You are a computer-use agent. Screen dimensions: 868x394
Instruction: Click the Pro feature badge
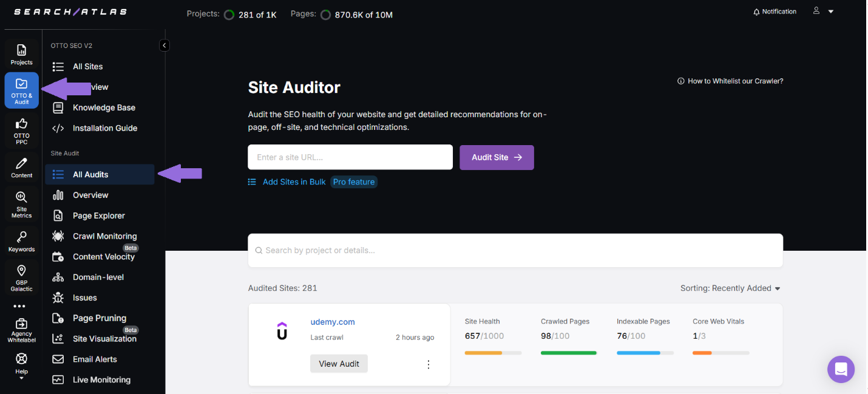354,182
